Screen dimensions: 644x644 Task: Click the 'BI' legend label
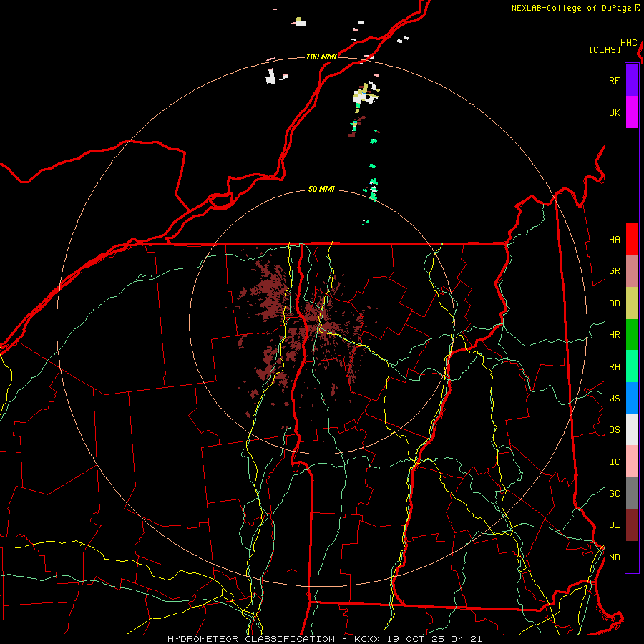pyautogui.click(x=614, y=525)
